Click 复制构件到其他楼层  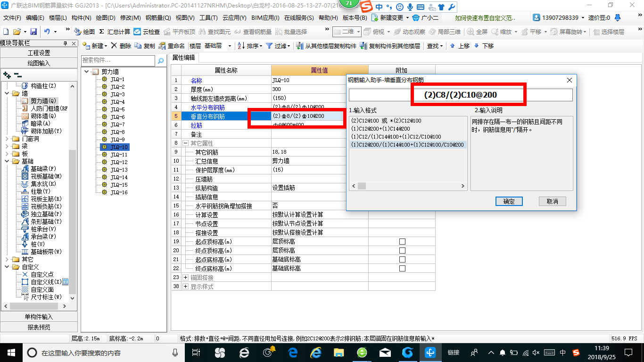tap(390, 46)
